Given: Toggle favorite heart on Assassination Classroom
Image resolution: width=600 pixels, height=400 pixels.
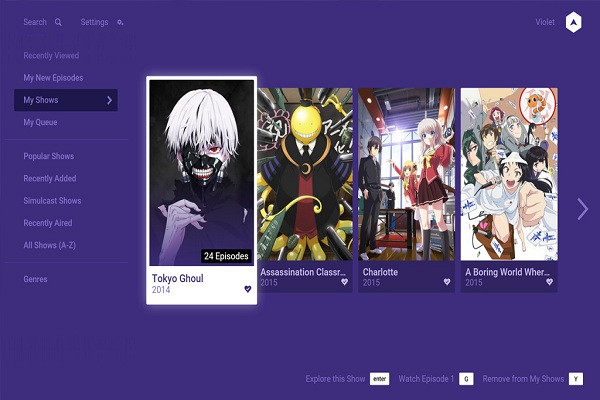Looking at the screenshot, I should click(x=344, y=282).
